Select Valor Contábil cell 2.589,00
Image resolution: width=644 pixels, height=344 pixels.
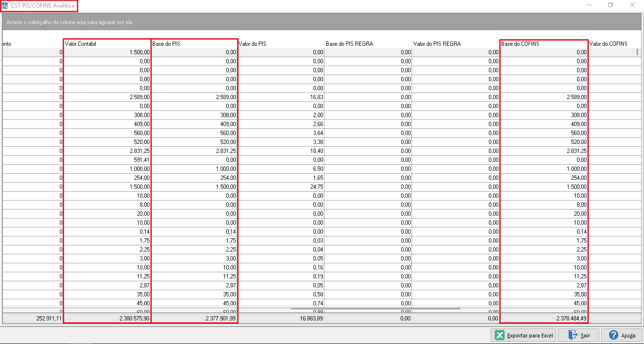point(107,97)
